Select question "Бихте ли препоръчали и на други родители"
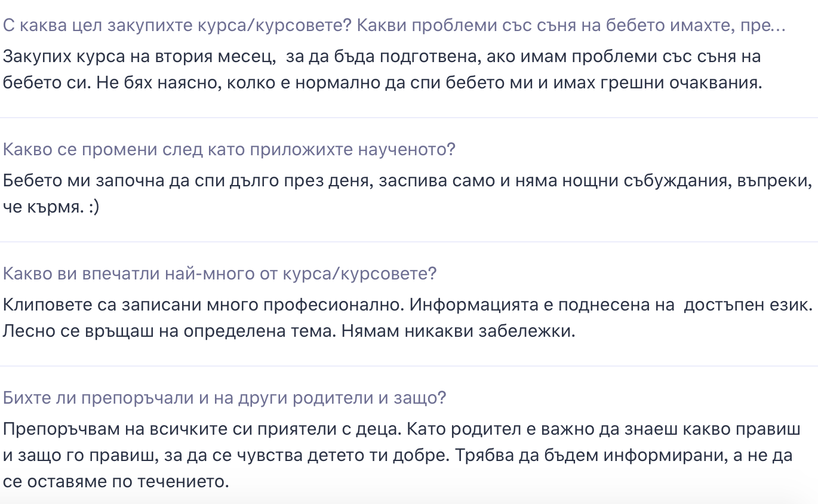The width and height of the screenshot is (818, 504). (225, 398)
